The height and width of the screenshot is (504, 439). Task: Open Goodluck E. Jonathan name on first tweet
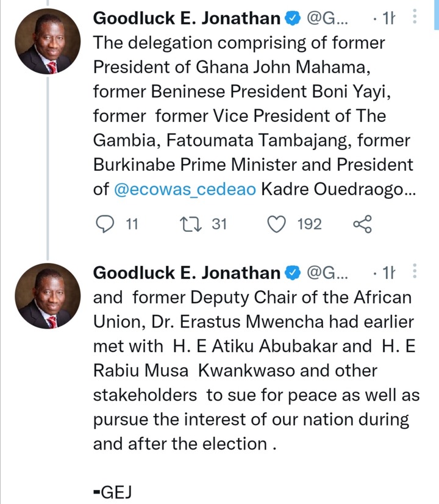click(187, 18)
